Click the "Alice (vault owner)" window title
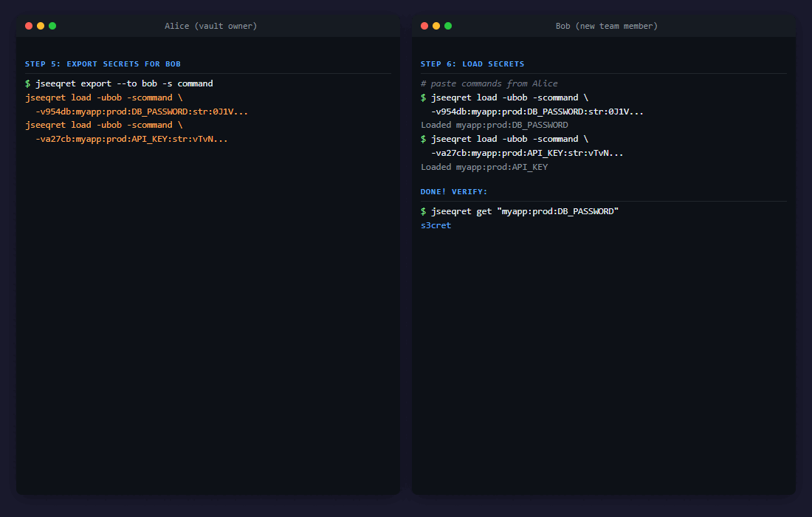This screenshot has height=517, width=812. (210, 26)
